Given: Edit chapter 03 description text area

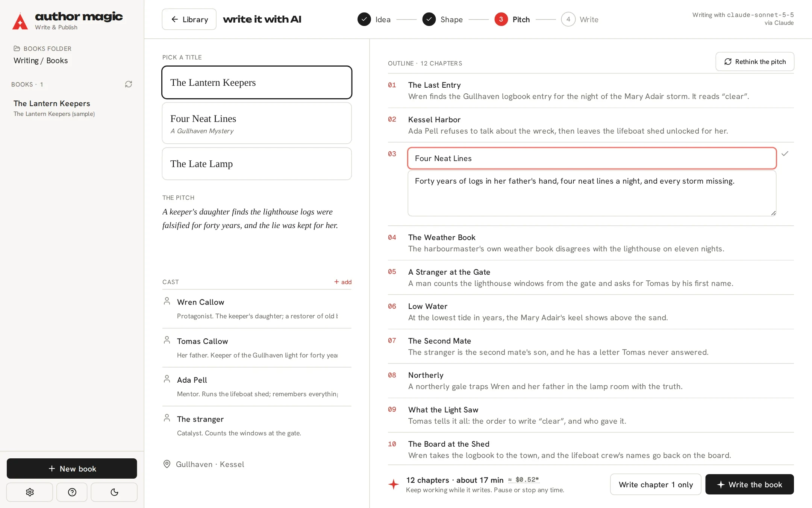Looking at the screenshot, I should [592, 193].
